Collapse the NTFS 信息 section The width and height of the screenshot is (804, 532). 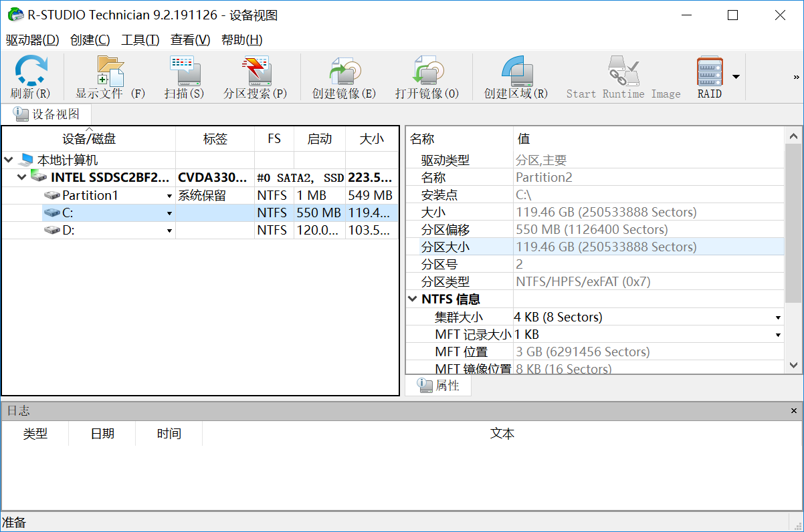coord(413,299)
